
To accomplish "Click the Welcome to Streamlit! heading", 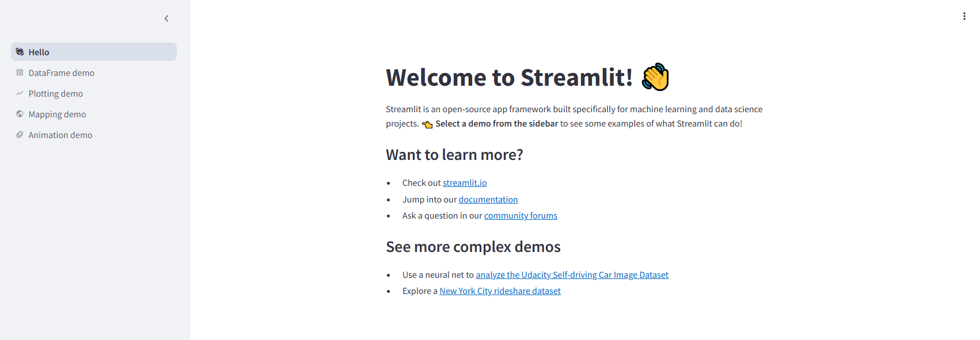I will point(510,78).
